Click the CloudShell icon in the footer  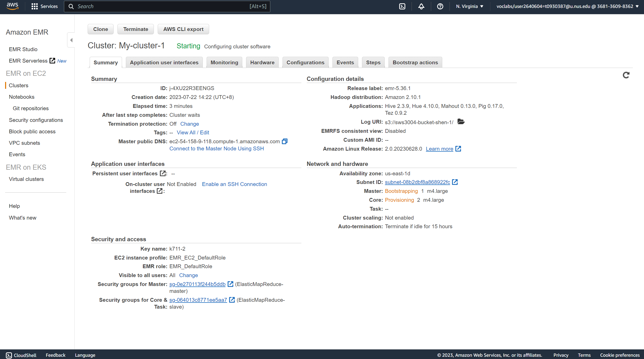(9, 355)
